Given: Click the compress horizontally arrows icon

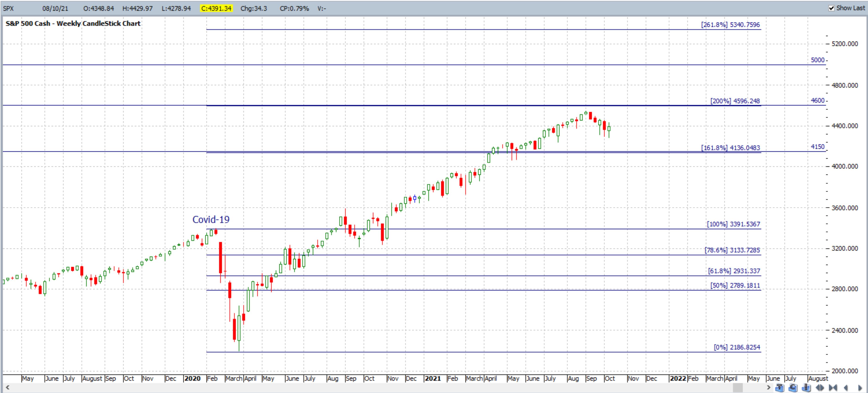Looking at the screenshot, I should click(x=833, y=388).
